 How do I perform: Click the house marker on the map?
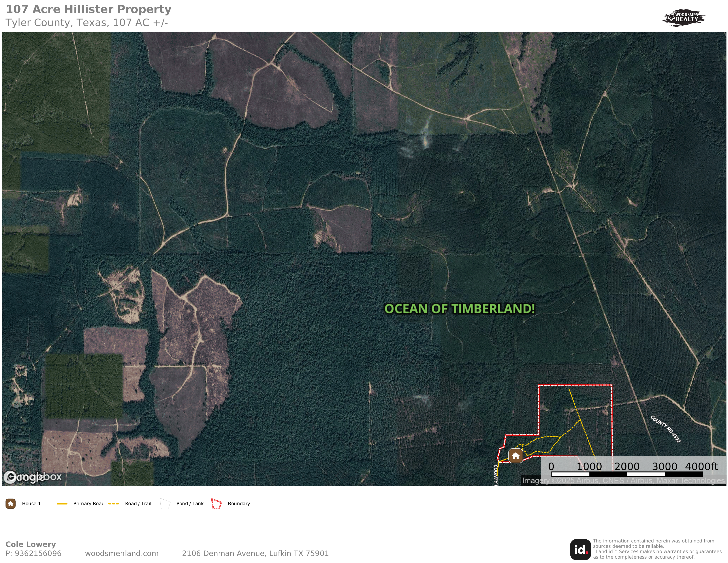point(515,456)
